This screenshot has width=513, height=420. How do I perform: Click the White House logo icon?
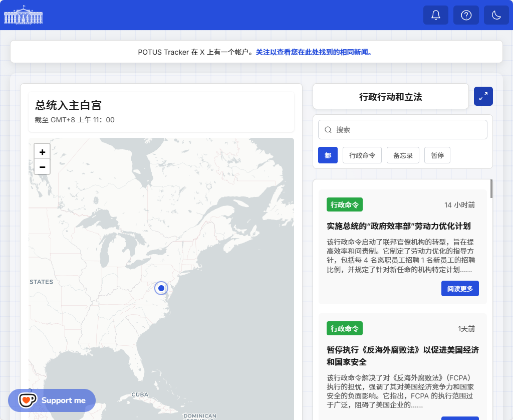click(24, 15)
